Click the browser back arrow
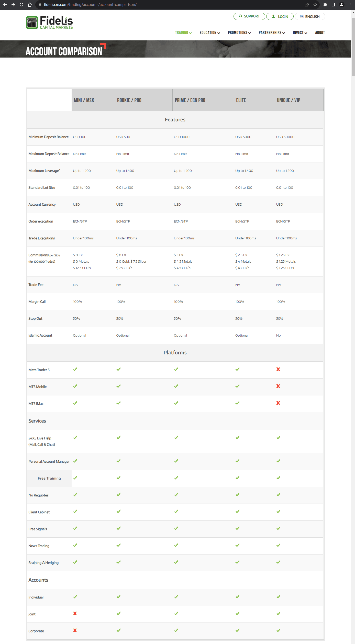The height and width of the screenshot is (644, 355). [5, 5]
